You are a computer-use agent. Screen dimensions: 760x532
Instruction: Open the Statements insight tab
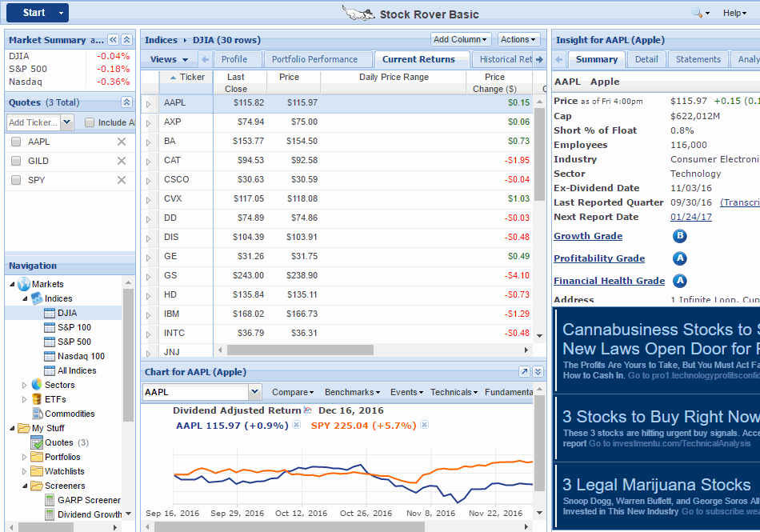(x=698, y=59)
